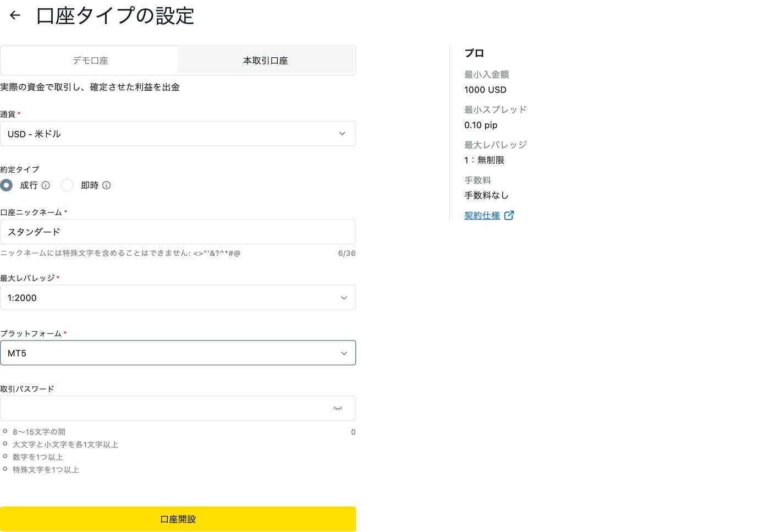
Task: Click the 8〜15文字の間 password rule
Action: (39, 432)
